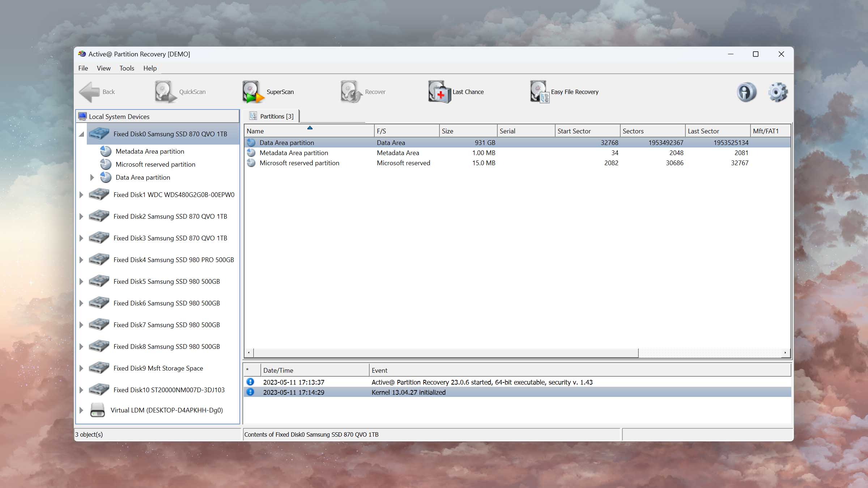Click the Partitions tab icon

[253, 116]
